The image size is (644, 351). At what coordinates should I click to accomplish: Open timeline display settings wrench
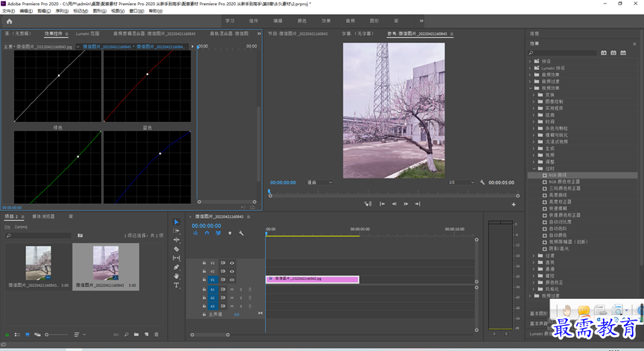241,234
